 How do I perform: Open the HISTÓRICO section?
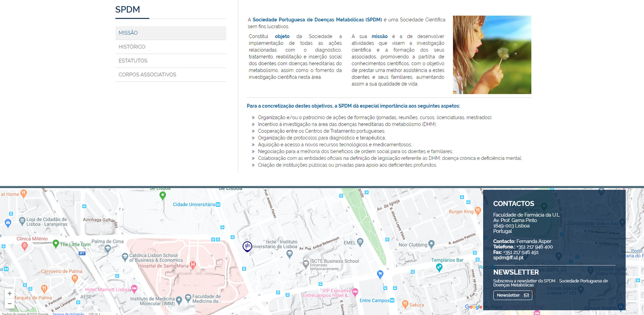pyautogui.click(x=170, y=47)
